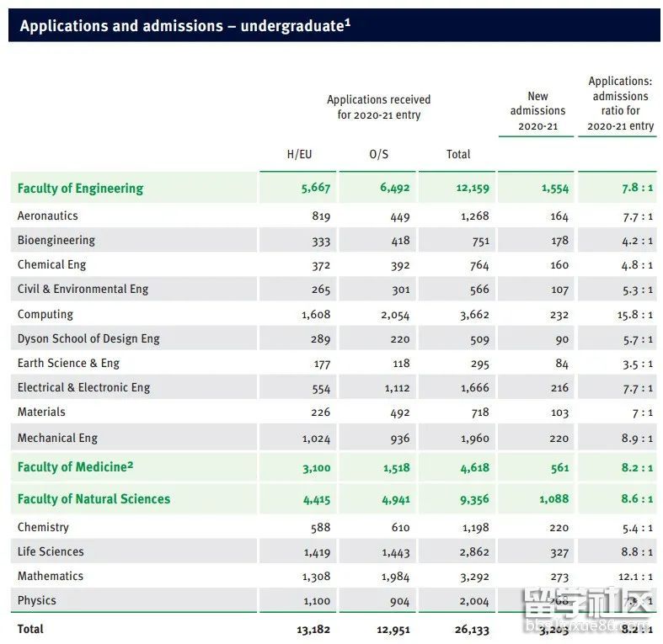Image resolution: width=663 pixels, height=644 pixels.
Task: Click the watermark logo in bottom-right corner
Action: click(588, 610)
